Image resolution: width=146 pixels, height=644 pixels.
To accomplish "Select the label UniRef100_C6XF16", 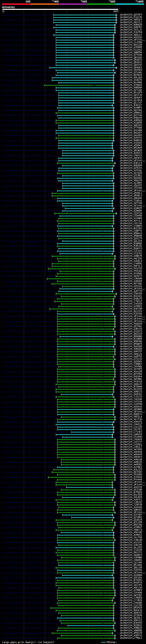I will [131, 213].
